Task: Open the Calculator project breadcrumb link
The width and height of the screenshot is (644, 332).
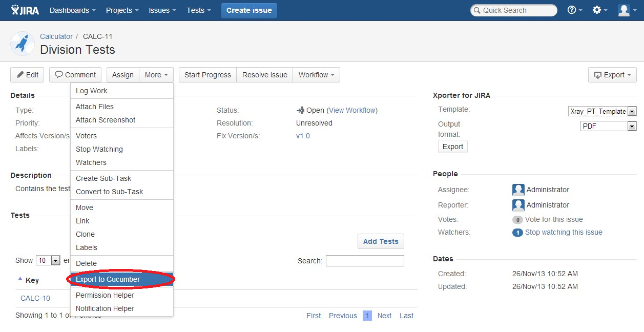Action: pos(56,36)
